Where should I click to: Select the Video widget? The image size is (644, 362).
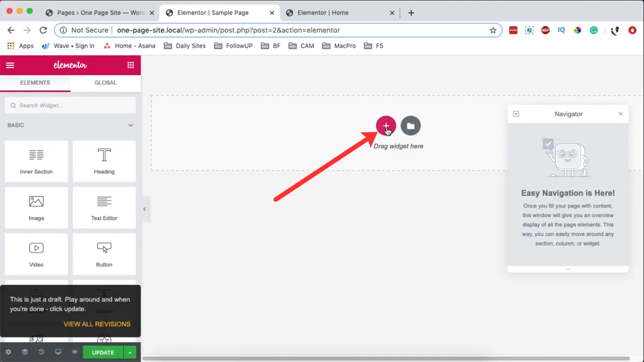point(36,254)
